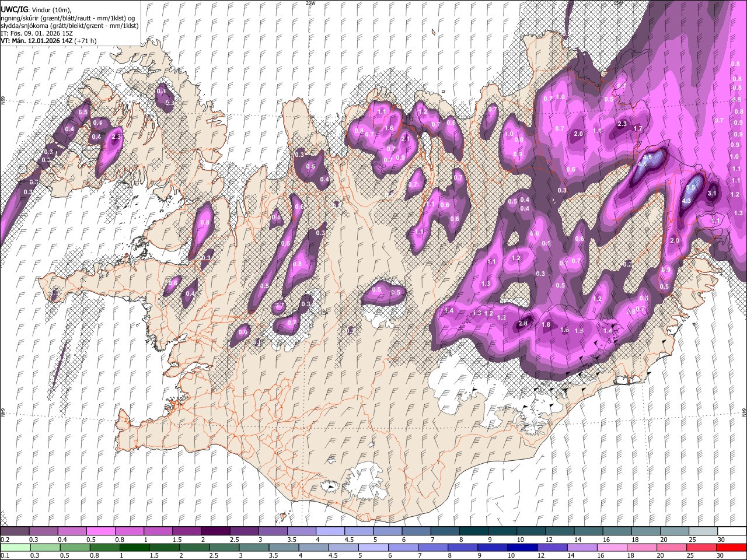Image resolution: width=747 pixels, height=560 pixels.
Task: Click the 3.1 precipitation value on the map
Action: (712, 193)
